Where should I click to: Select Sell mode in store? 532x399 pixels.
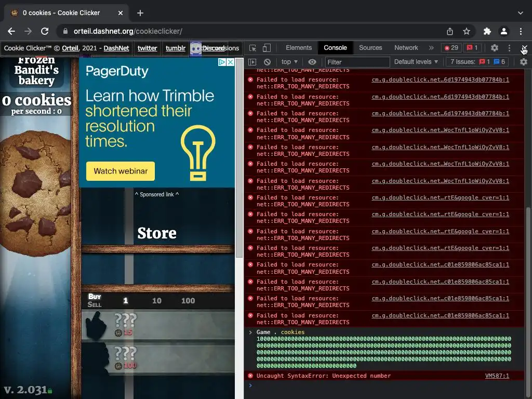coord(95,304)
